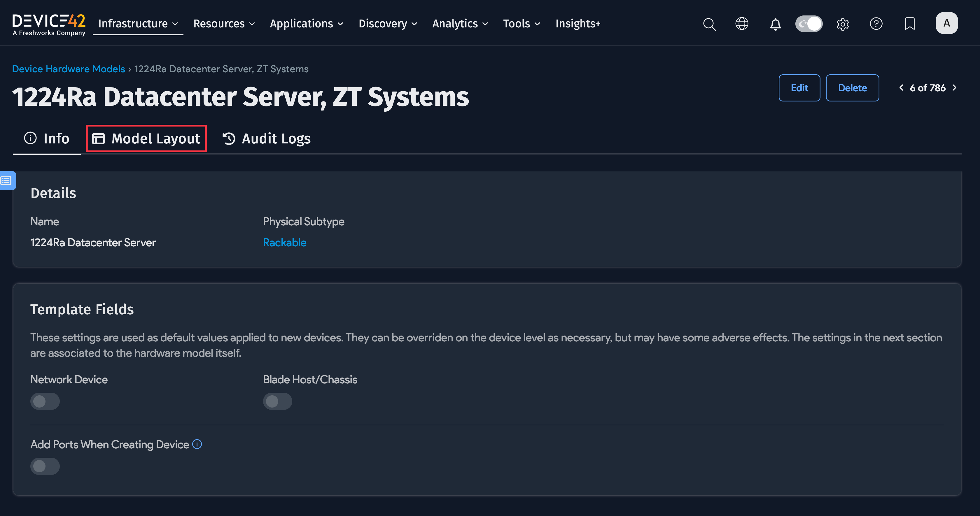This screenshot has height=516, width=980.
Task: Expand the Discovery dropdown menu
Action: click(388, 24)
